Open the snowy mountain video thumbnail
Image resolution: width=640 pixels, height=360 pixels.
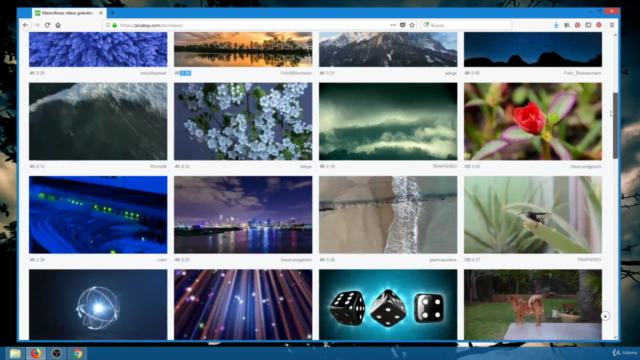[388, 49]
